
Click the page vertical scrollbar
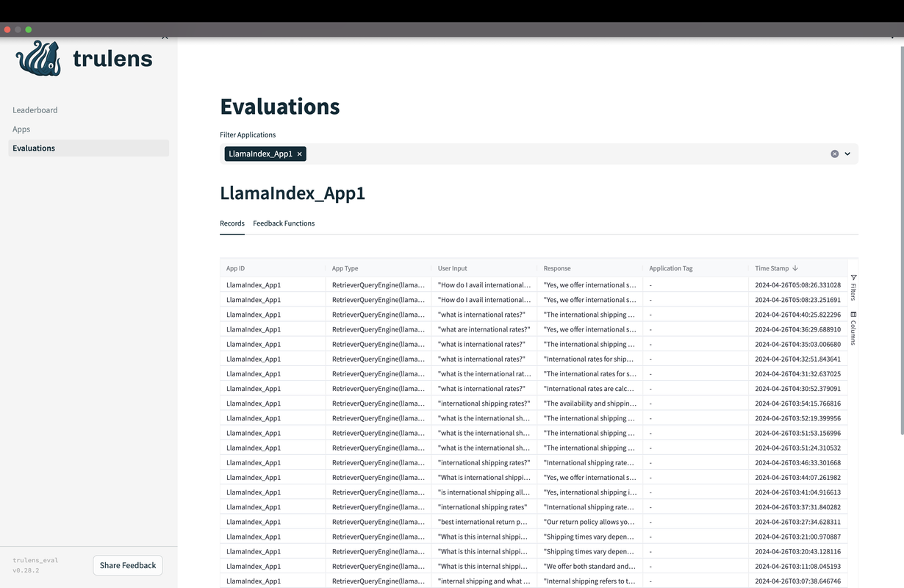coord(902,239)
